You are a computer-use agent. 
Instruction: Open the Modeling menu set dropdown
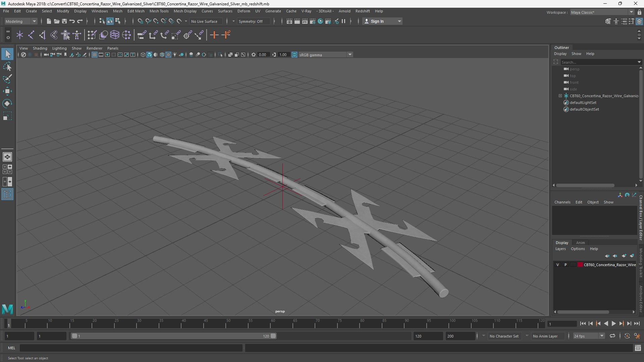pyautogui.click(x=21, y=21)
